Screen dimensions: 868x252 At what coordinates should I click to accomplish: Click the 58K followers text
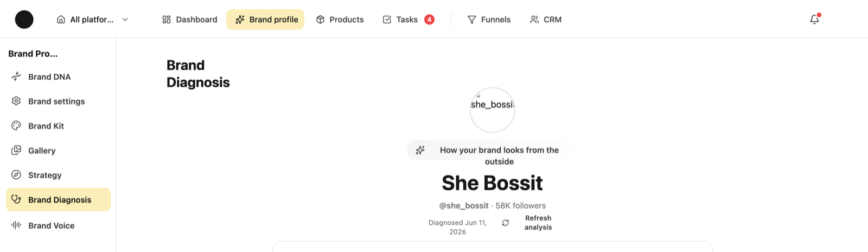(x=521, y=206)
